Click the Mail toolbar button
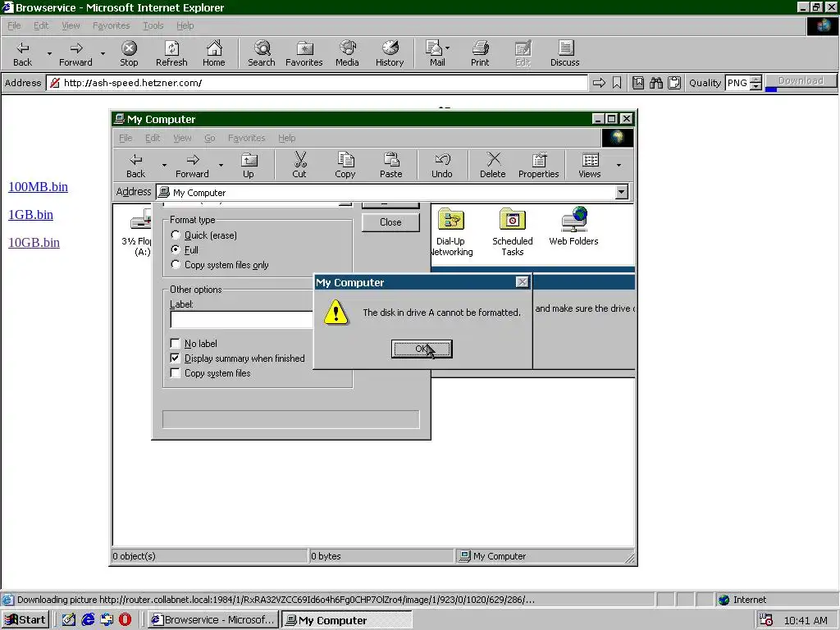840x630 pixels. click(435, 53)
